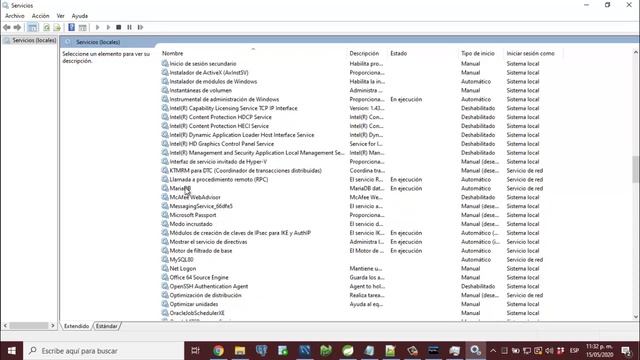Select Llamada a procedimiento remoto (RPC)
This screenshot has height=360, width=640.
click(219, 180)
